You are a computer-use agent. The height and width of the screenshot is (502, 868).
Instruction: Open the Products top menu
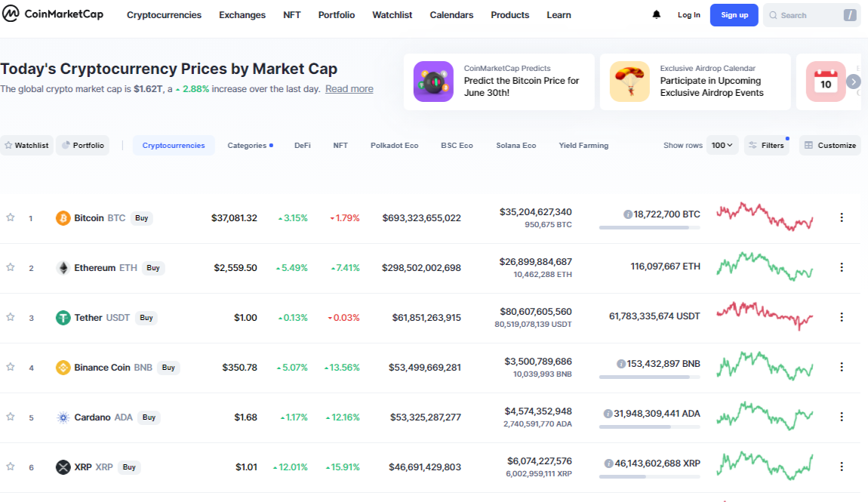pyautogui.click(x=509, y=15)
